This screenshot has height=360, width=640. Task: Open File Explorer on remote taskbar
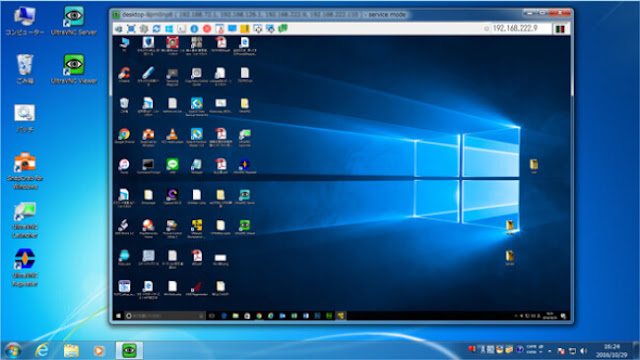pos(236,316)
